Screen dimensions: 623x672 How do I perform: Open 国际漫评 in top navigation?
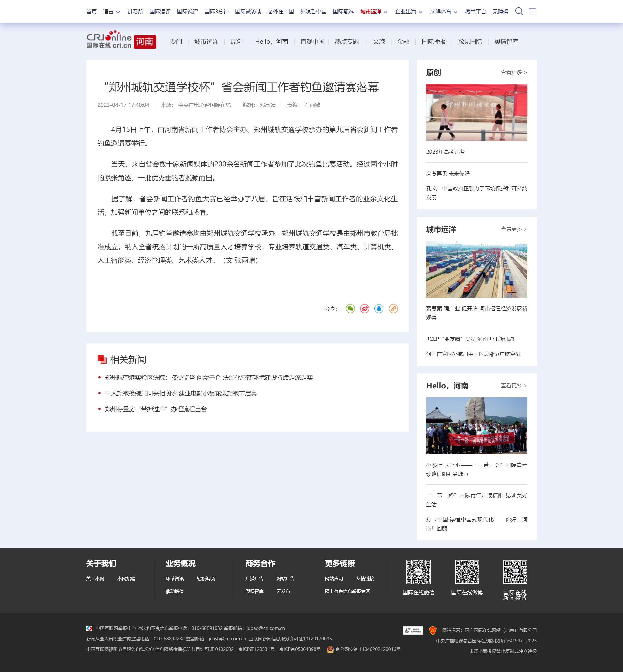[x=160, y=12]
